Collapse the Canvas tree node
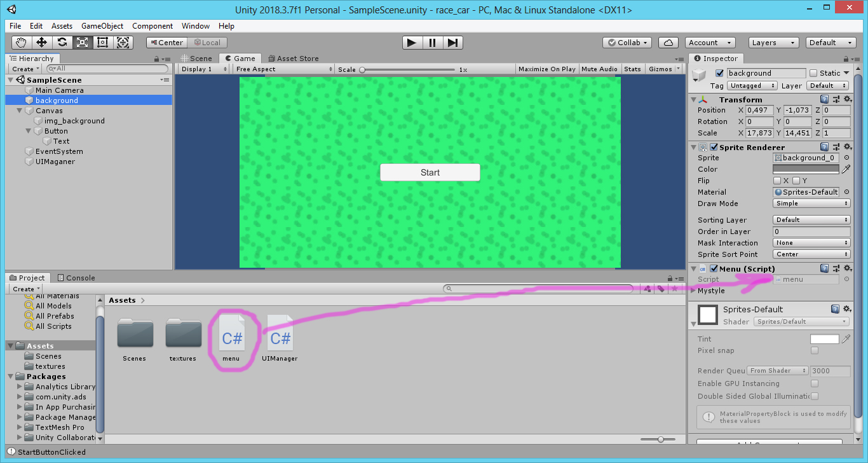868x463 pixels. [20, 111]
